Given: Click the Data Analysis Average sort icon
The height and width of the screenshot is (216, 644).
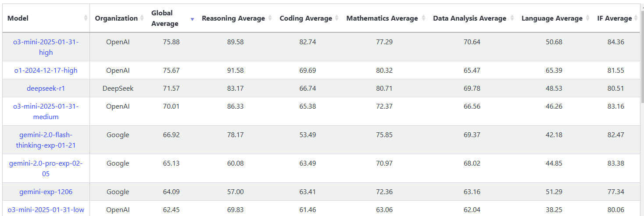Looking at the screenshot, I should point(511,18).
